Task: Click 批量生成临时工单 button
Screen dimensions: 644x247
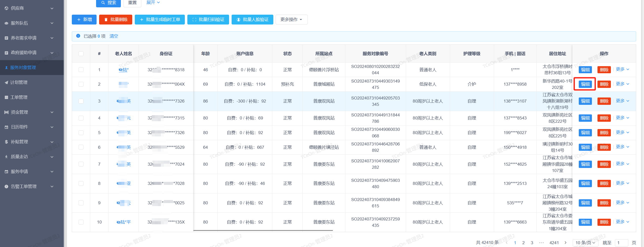Action: [x=160, y=19]
